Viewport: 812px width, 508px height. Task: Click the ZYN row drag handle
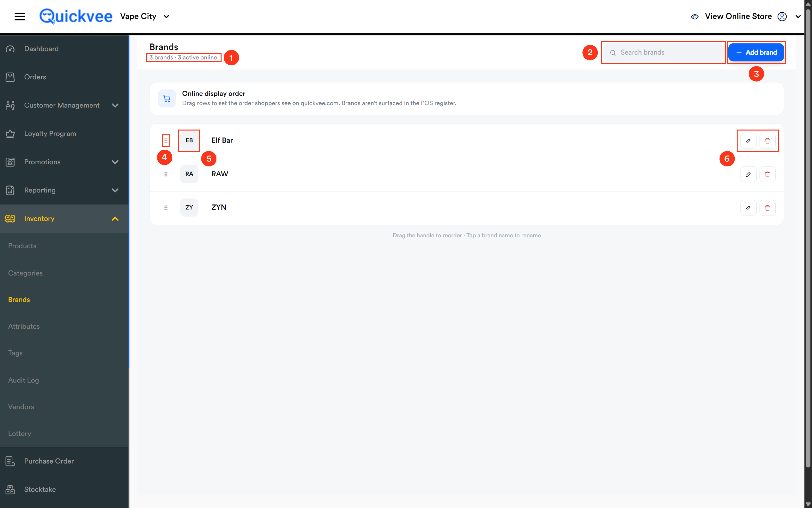click(166, 208)
